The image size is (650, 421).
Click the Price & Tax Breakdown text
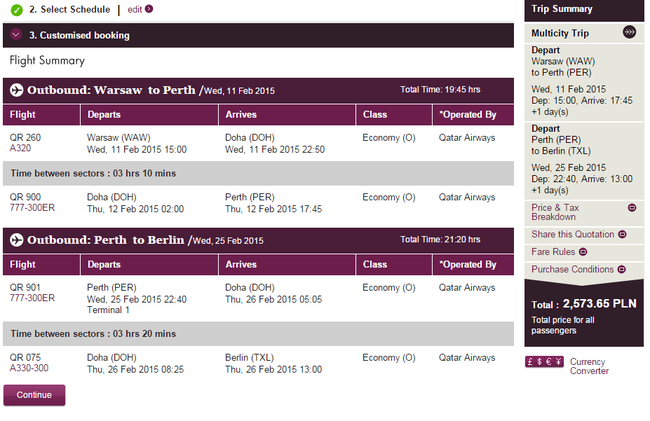[x=555, y=212]
